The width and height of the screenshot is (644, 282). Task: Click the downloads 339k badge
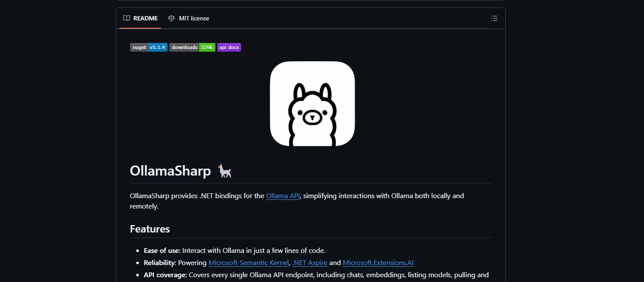pyautogui.click(x=192, y=47)
